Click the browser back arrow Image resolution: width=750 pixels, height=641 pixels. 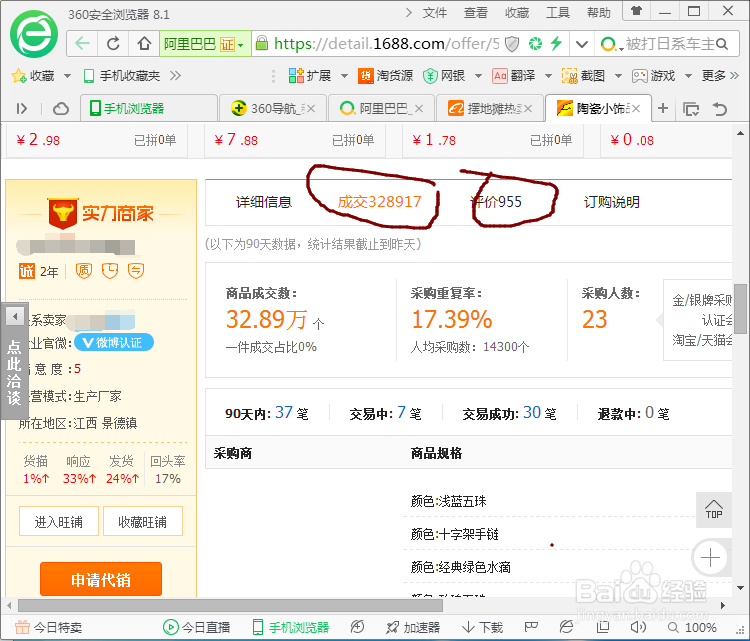tap(83, 44)
